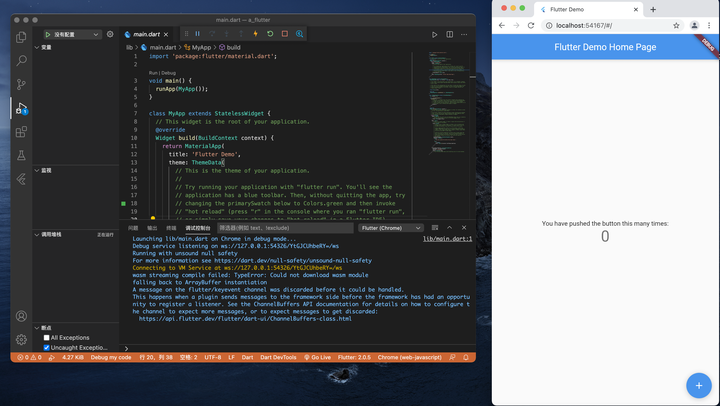Open ChannelBuffers-class.html link in console
The image size is (720, 406).
pyautogui.click(x=245, y=318)
